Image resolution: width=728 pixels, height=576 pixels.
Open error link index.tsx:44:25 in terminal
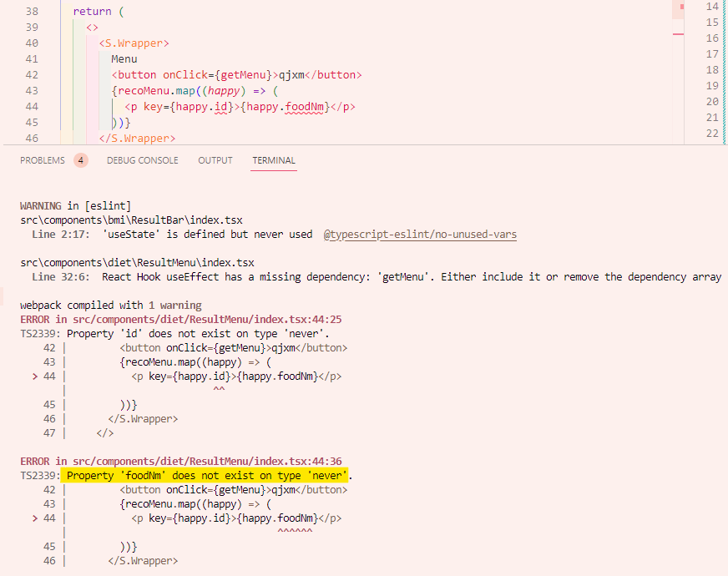pos(207,320)
